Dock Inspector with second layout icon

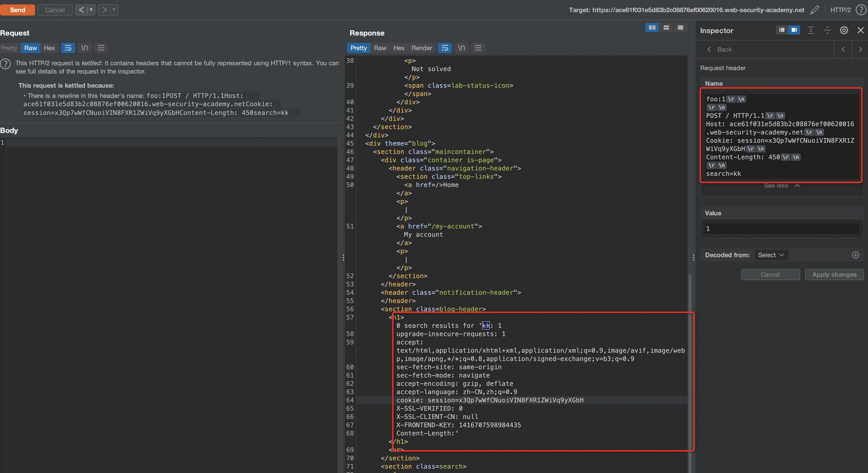click(794, 30)
